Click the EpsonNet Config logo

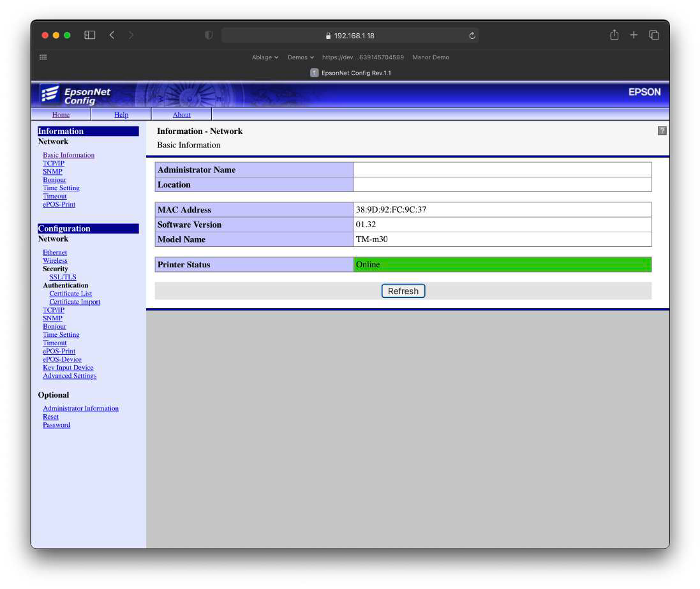click(x=75, y=94)
